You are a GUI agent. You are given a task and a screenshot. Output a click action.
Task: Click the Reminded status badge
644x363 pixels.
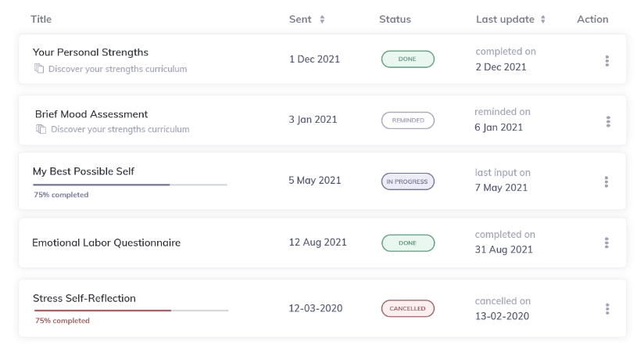coord(407,120)
